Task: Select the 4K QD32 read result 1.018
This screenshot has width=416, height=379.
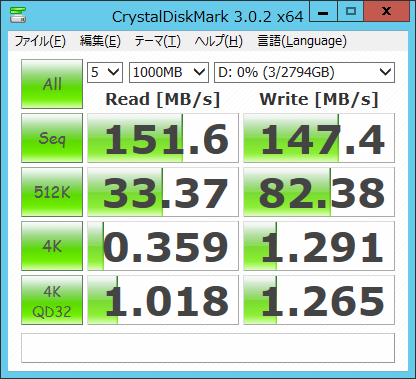Action: (163, 300)
